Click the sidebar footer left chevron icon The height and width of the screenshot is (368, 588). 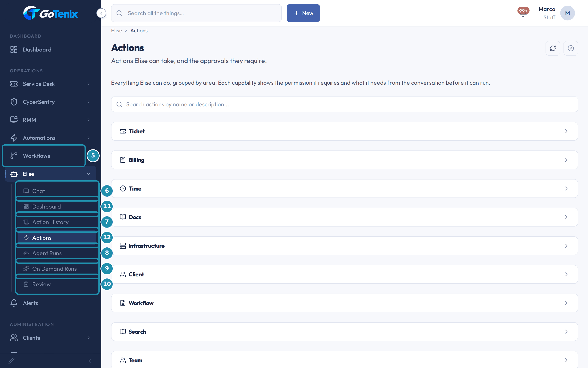(90, 360)
